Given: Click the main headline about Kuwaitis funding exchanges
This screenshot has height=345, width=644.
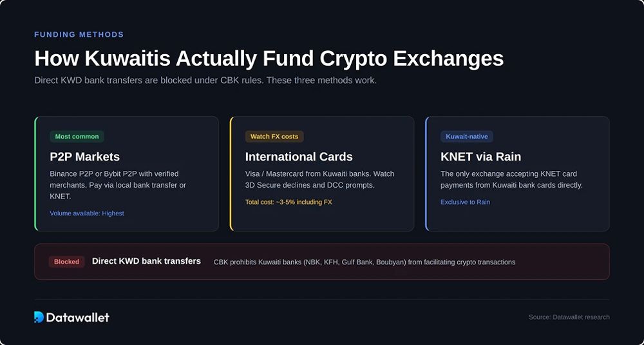Looking at the screenshot, I should (x=269, y=59).
